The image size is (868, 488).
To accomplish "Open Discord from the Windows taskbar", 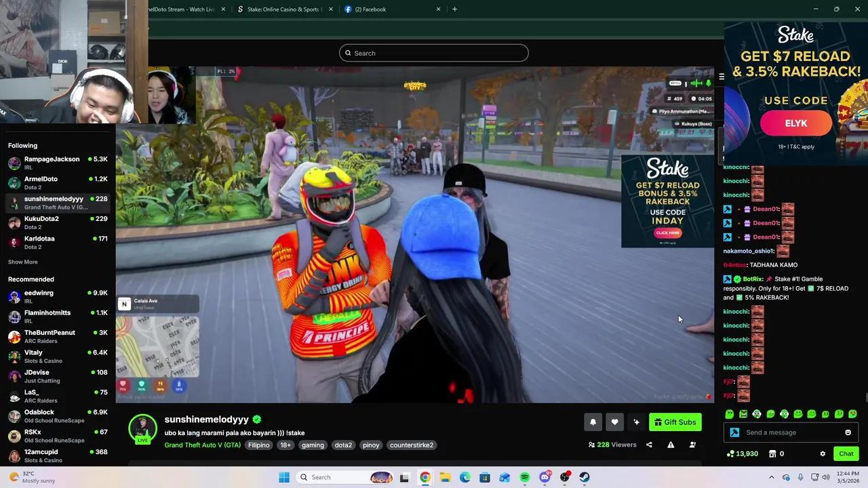I will pos(545,477).
